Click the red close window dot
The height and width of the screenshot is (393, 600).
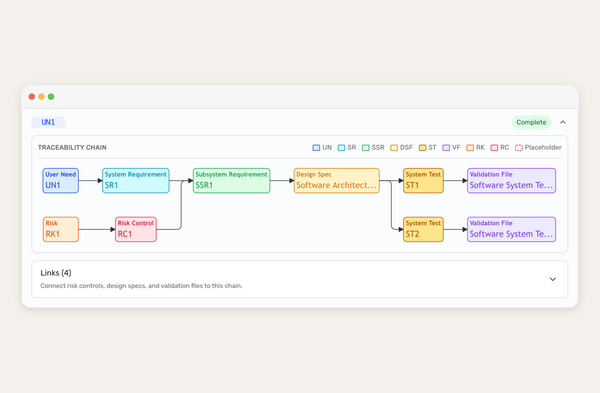tap(32, 96)
